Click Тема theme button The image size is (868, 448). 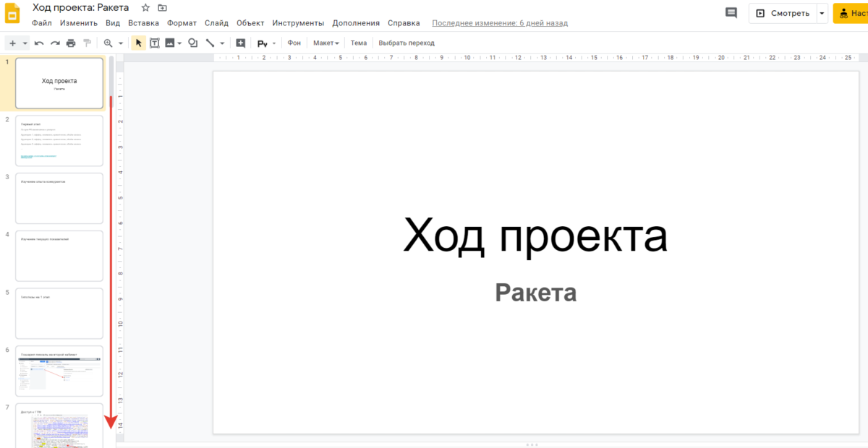click(359, 43)
